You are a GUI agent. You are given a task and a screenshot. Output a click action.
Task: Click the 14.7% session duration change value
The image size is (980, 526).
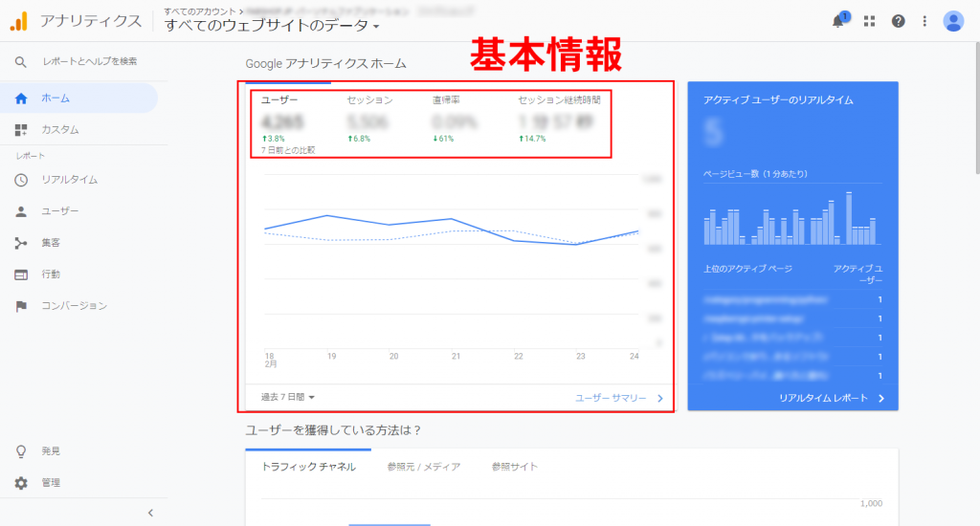coord(532,139)
